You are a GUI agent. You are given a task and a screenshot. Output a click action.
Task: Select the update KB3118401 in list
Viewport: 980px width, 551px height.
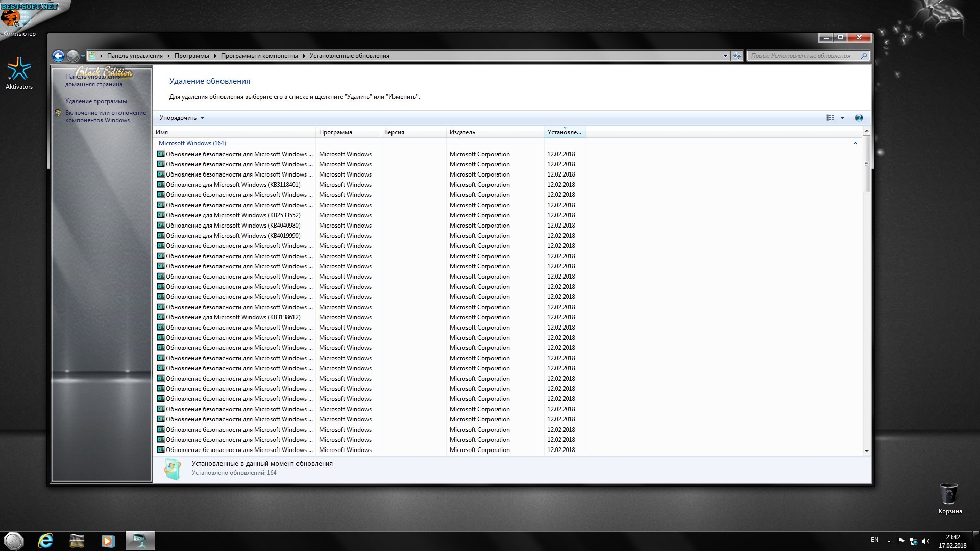233,185
